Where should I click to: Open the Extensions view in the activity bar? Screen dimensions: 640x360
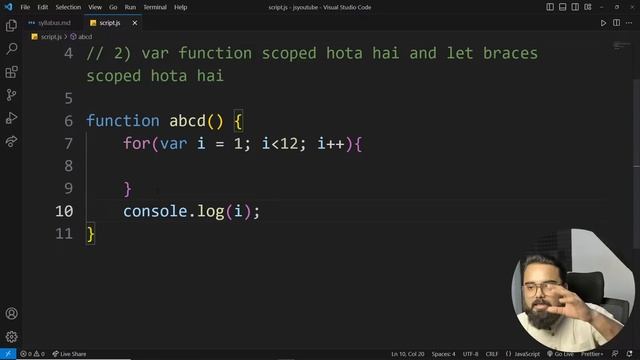coord(11,72)
